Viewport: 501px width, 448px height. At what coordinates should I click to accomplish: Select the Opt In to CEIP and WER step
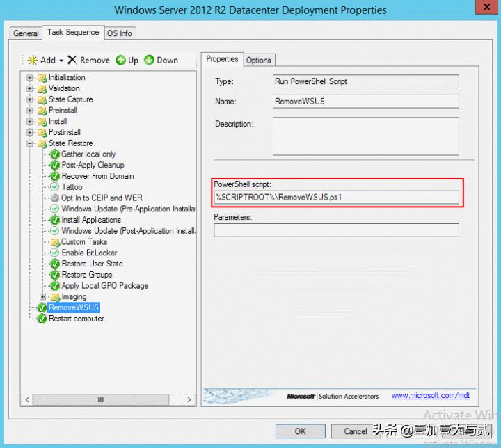102,198
